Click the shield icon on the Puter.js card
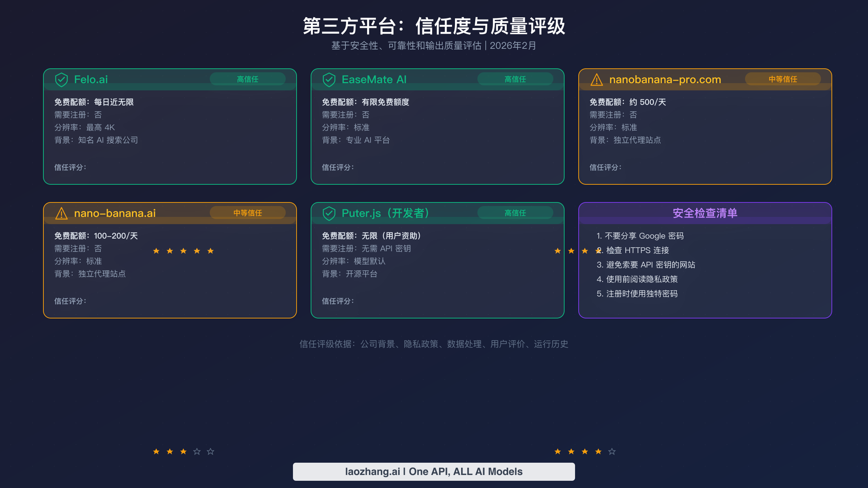The height and width of the screenshot is (488, 868). click(329, 213)
